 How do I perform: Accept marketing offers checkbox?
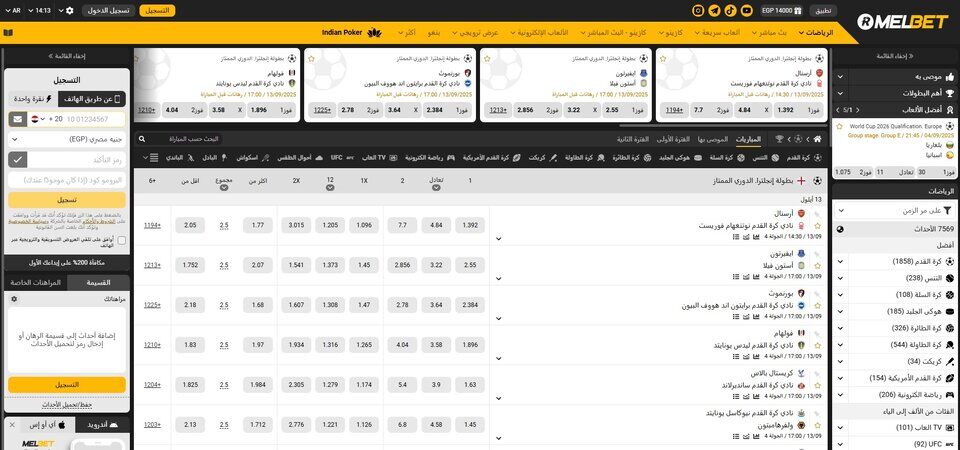pyautogui.click(x=121, y=241)
